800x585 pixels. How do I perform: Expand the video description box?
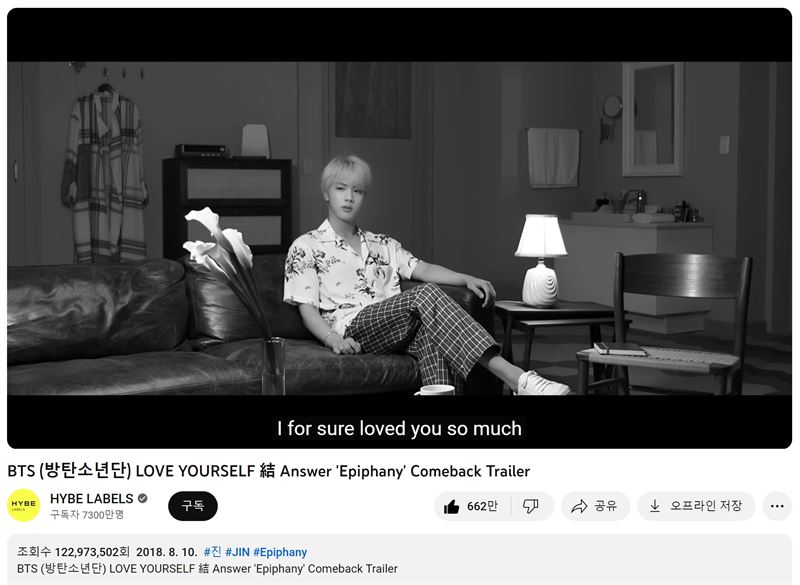pos(399,559)
